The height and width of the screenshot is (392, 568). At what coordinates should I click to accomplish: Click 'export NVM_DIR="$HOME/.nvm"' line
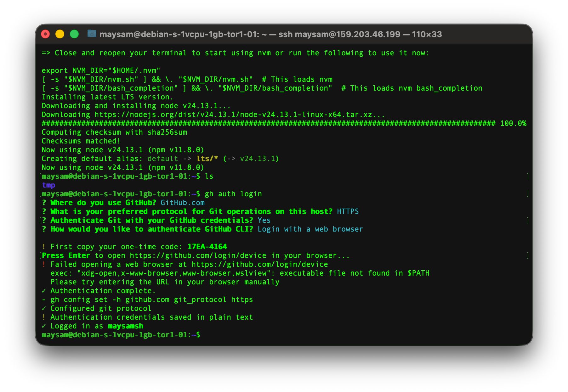[101, 70]
